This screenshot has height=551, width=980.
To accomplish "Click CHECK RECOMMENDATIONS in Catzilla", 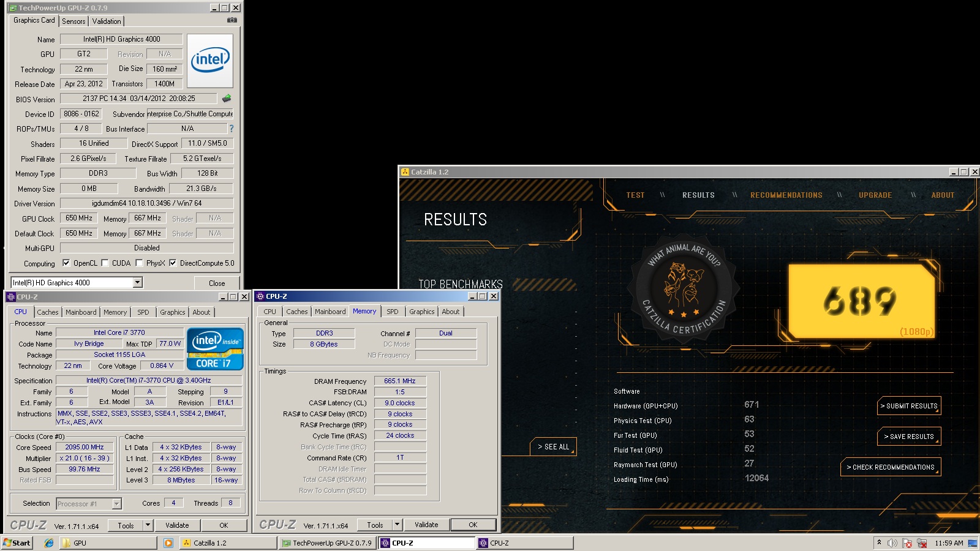I will click(x=891, y=467).
